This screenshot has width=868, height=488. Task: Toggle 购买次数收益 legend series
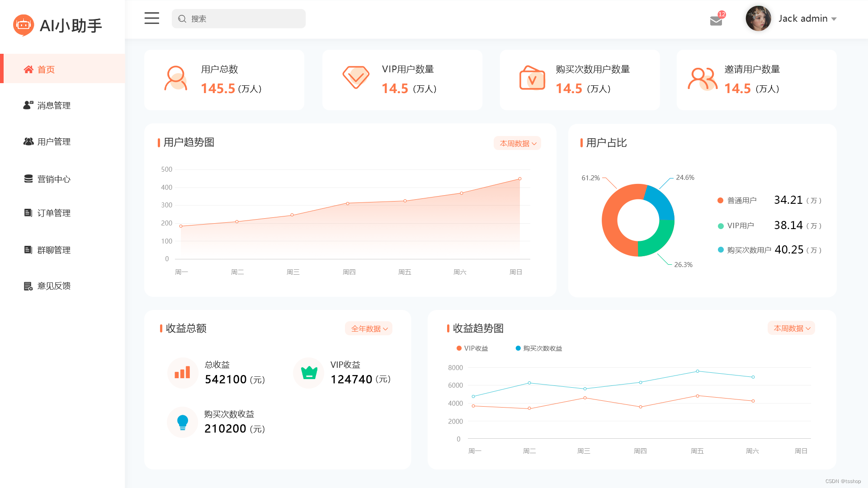(538, 348)
